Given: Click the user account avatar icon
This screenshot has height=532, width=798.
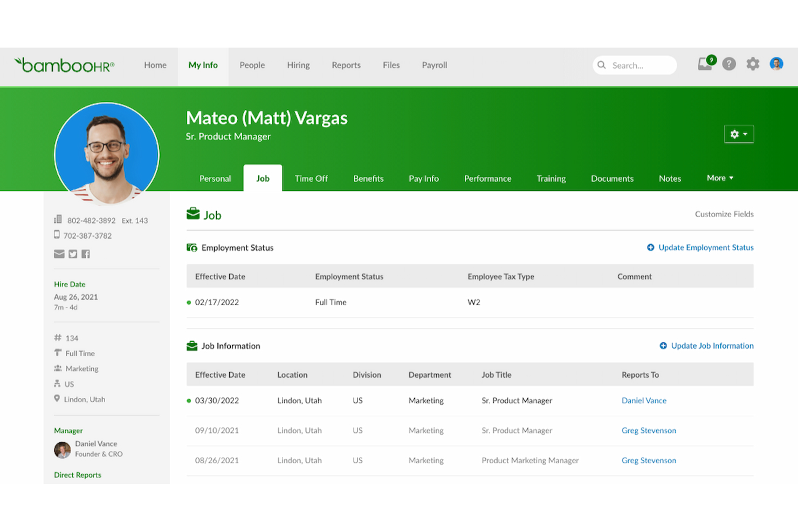Looking at the screenshot, I should click(776, 64).
